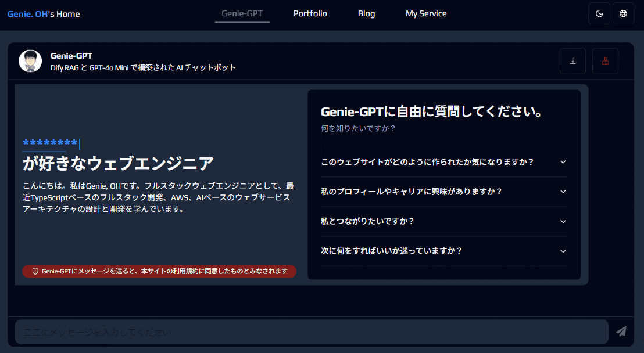Expand the chevron for the last question about next steps

(563, 251)
